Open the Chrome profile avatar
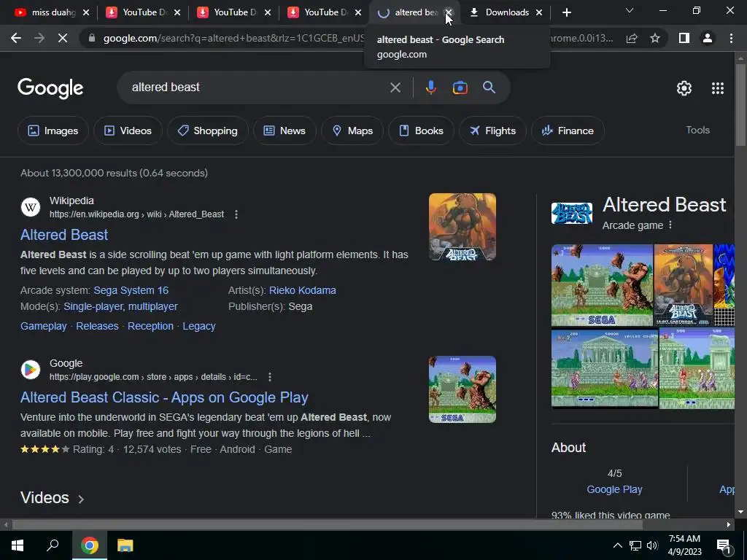747x560 pixels. [708, 38]
